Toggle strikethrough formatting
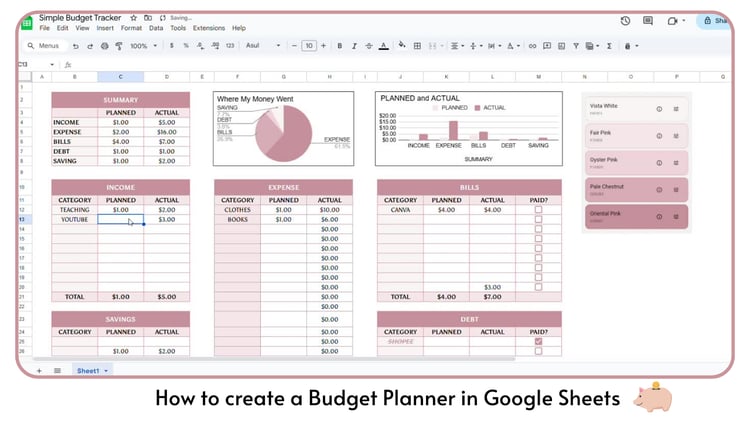This screenshot has height=421, width=750. point(369,46)
